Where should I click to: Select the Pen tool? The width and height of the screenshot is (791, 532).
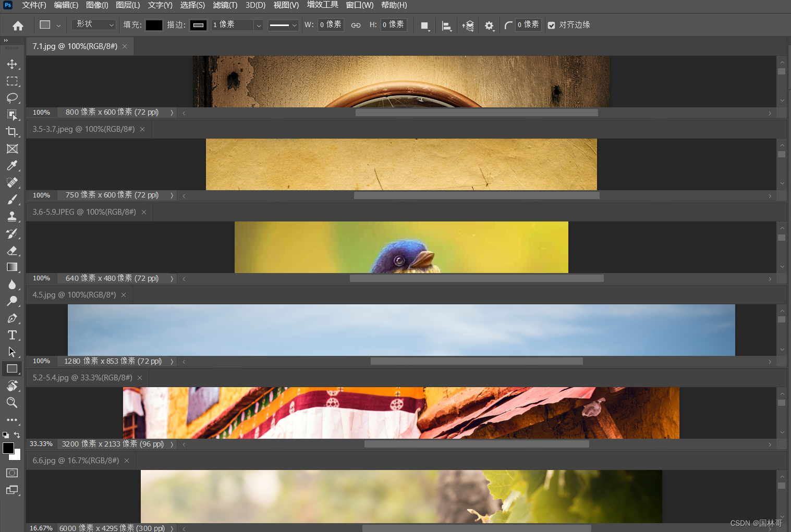(x=12, y=318)
